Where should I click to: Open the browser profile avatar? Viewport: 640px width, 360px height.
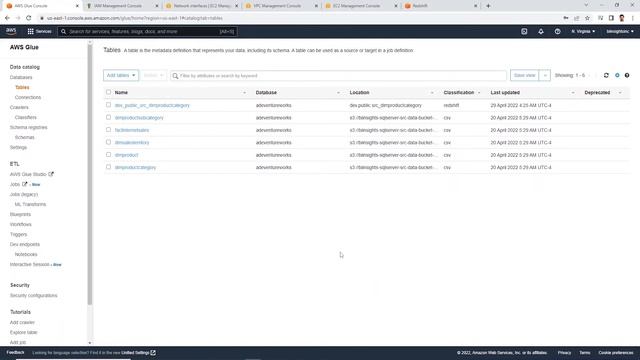coord(622,18)
